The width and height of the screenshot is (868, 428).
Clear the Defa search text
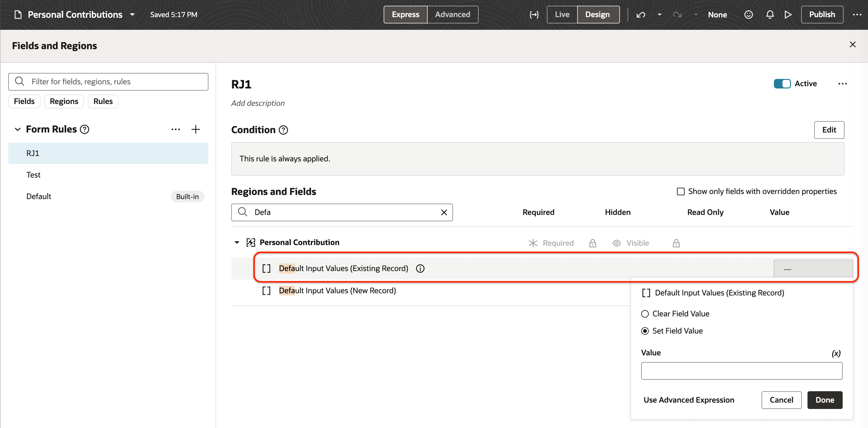click(444, 212)
